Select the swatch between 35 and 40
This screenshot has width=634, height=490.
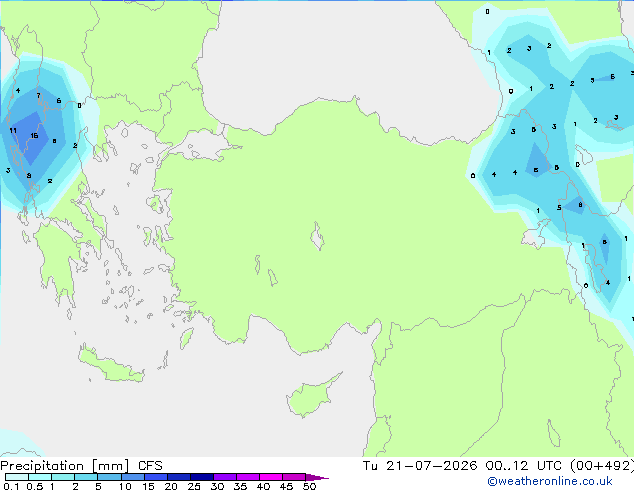(x=248, y=477)
